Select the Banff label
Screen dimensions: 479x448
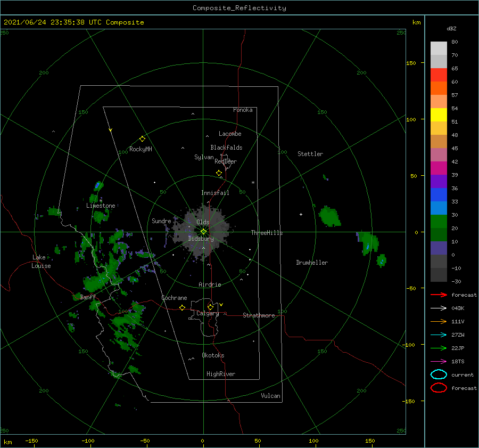pos(88,297)
